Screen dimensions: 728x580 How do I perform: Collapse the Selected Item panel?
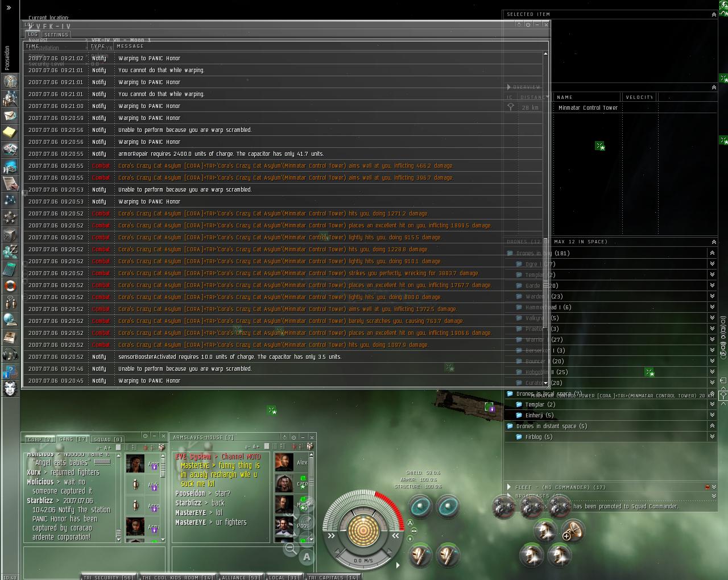[x=714, y=14]
